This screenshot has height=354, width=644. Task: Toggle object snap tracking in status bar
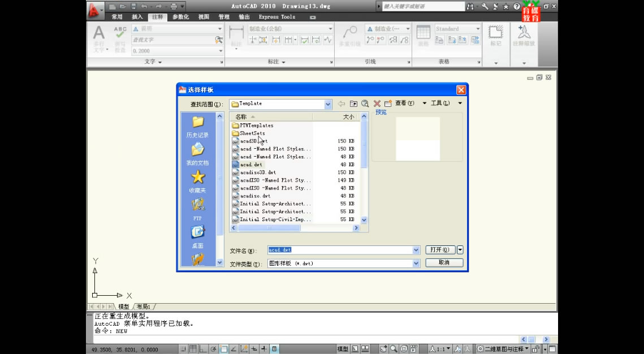[234, 349]
